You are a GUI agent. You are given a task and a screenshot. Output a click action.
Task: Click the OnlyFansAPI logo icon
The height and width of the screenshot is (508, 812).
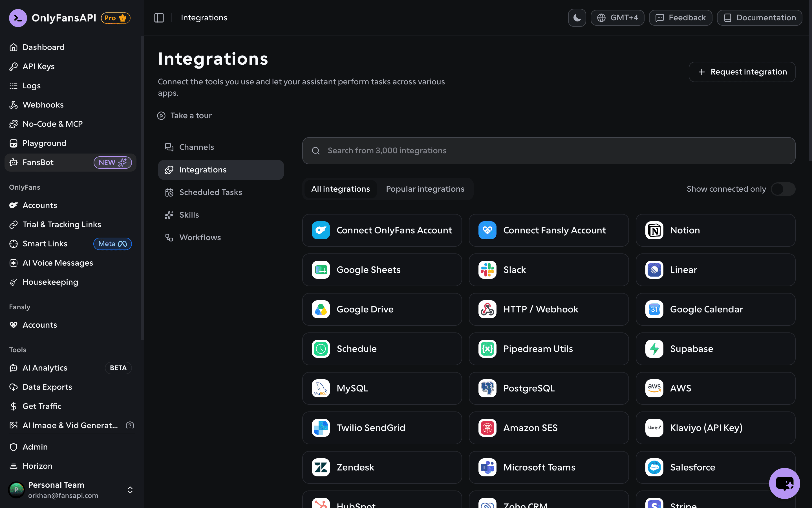[x=18, y=18]
